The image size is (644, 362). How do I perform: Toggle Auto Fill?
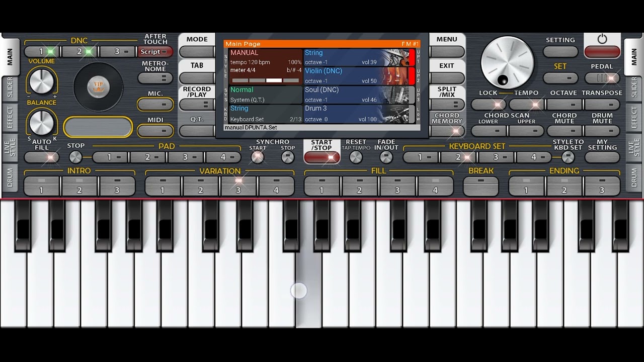click(42, 157)
